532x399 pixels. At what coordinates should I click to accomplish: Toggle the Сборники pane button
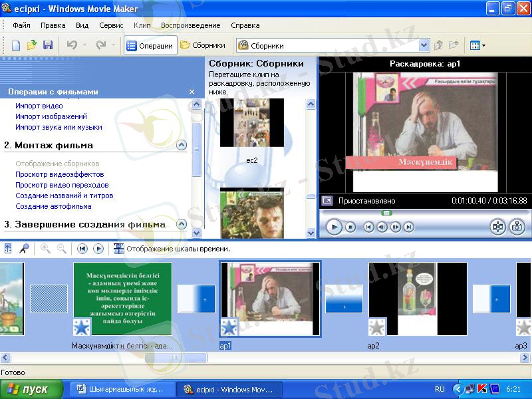203,46
